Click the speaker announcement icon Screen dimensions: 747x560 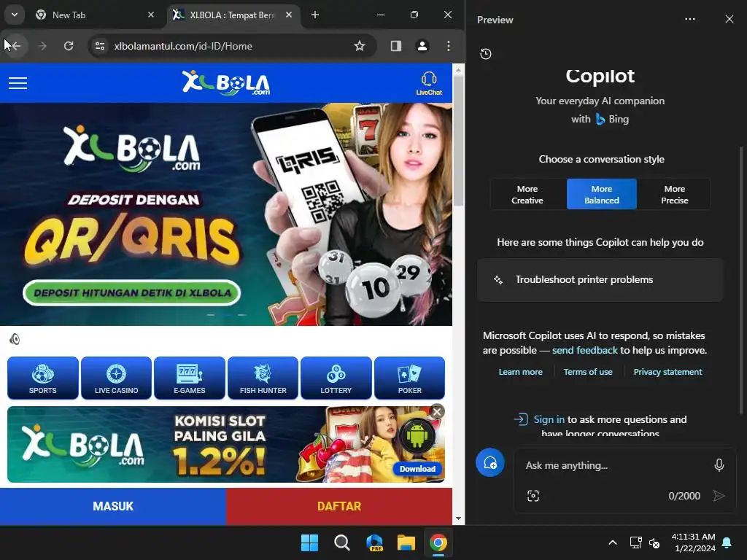point(15,339)
